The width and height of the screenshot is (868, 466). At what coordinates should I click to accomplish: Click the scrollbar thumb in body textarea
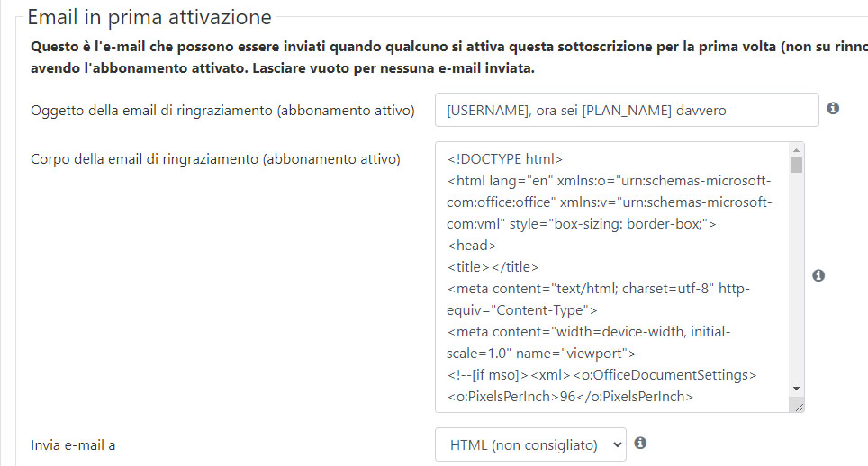(x=796, y=166)
